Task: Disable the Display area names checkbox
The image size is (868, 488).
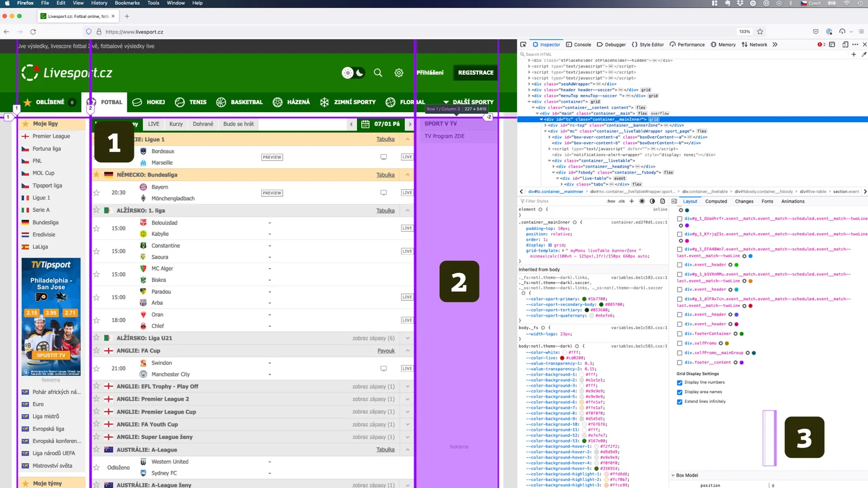Action: [x=680, y=391]
